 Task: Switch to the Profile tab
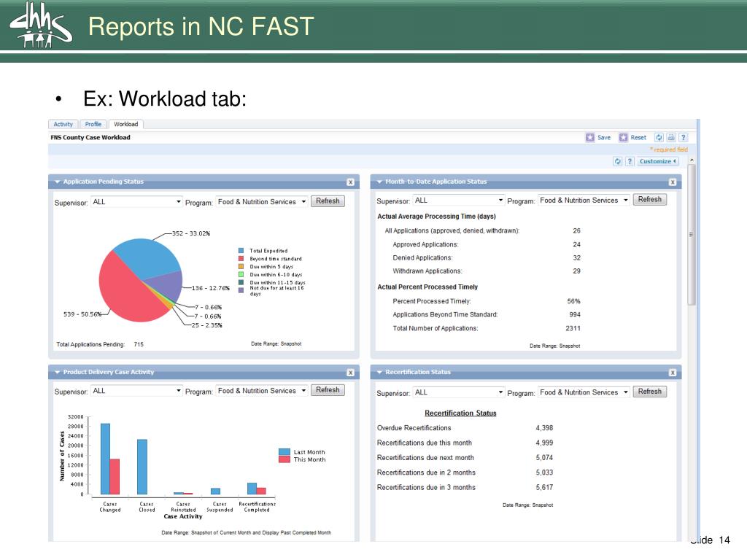93,124
